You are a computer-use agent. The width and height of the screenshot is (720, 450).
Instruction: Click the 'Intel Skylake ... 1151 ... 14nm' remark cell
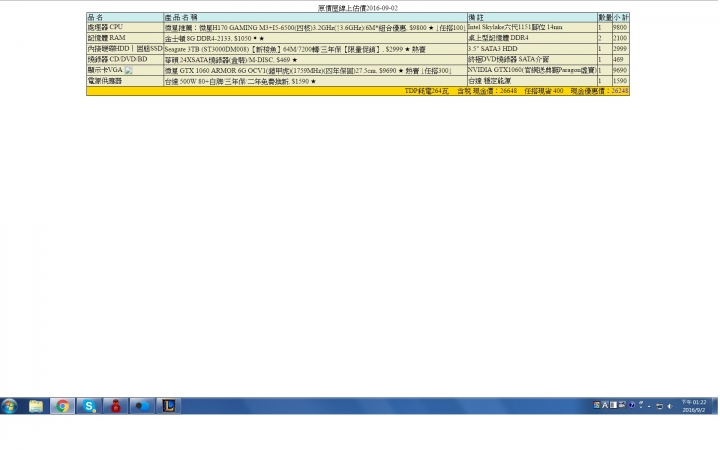pos(532,27)
